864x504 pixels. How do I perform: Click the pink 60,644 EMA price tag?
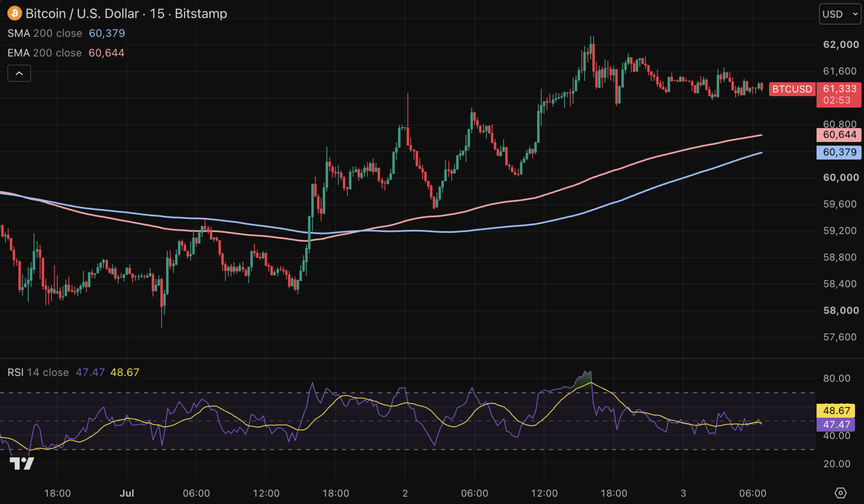tap(839, 135)
